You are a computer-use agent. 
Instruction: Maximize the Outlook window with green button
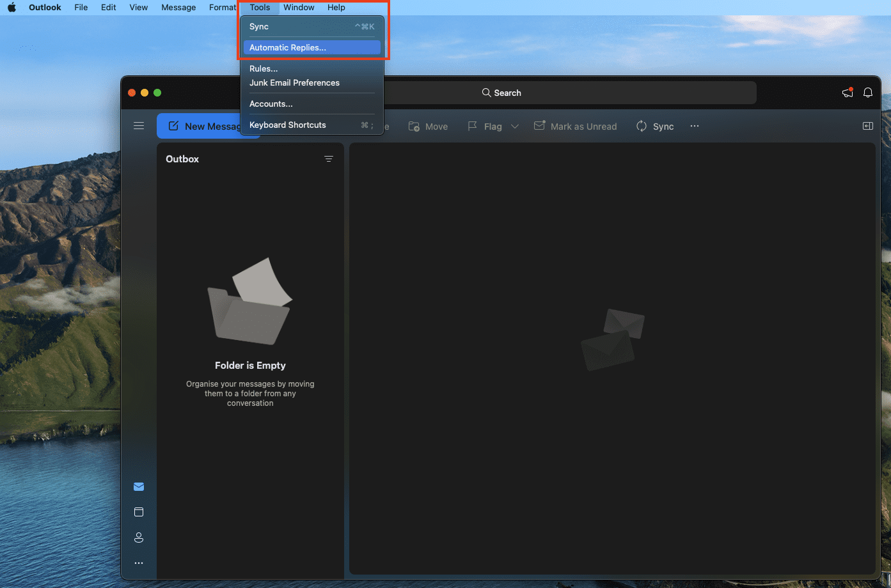pyautogui.click(x=157, y=93)
